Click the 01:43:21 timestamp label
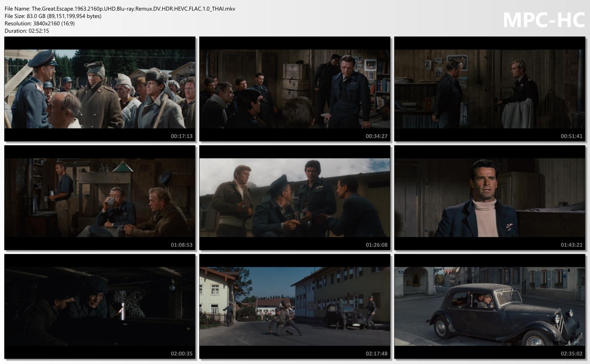The image size is (590, 364). [572, 245]
